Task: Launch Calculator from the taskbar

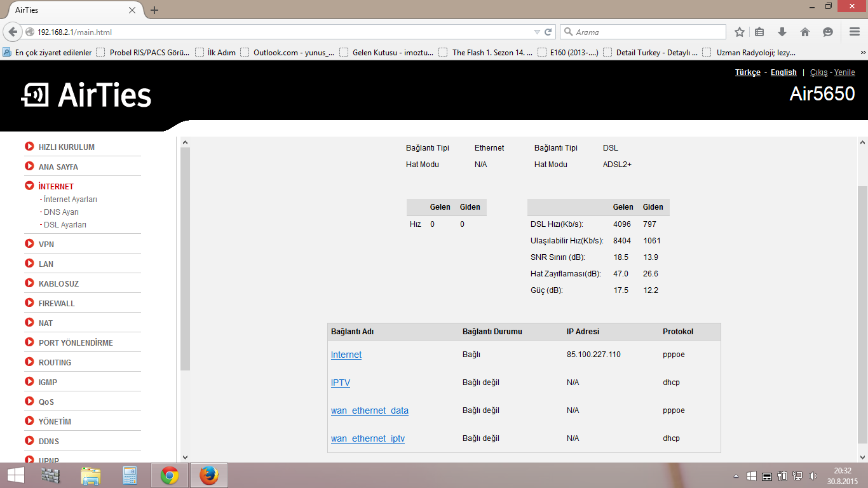Action: pyautogui.click(x=130, y=475)
